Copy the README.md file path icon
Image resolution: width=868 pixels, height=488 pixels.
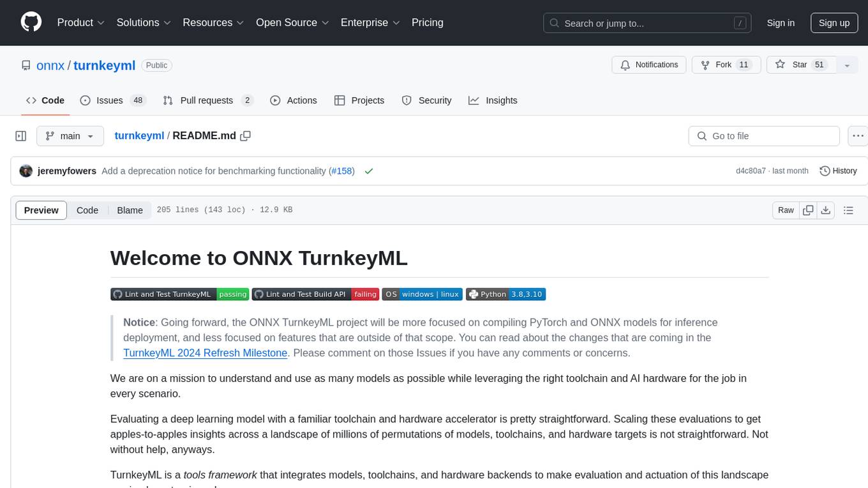(246, 136)
